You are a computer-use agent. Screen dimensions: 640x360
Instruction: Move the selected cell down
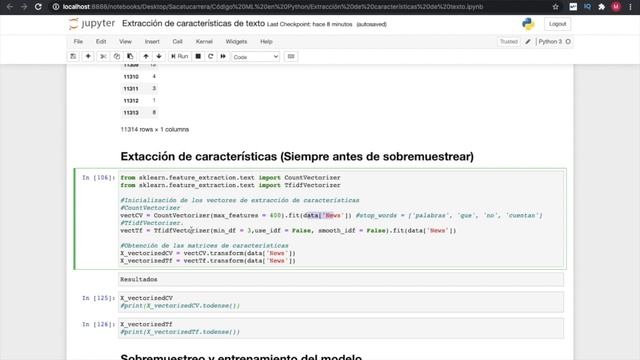[x=159, y=56]
